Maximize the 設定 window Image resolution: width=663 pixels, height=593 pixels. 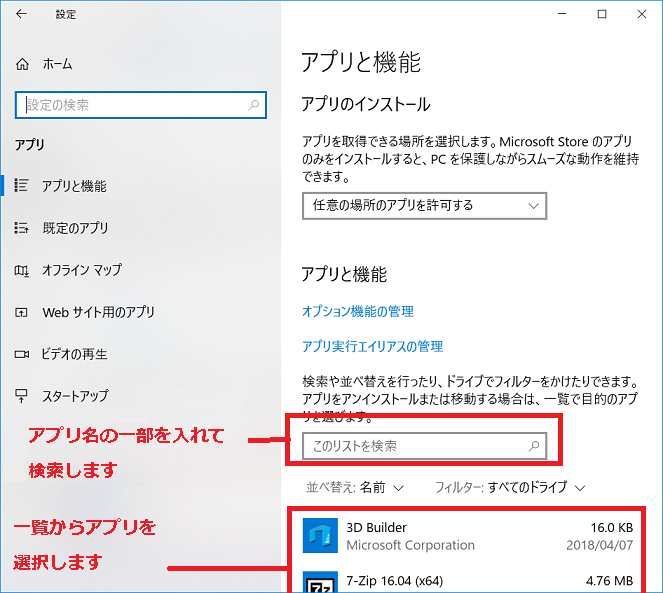(x=602, y=14)
